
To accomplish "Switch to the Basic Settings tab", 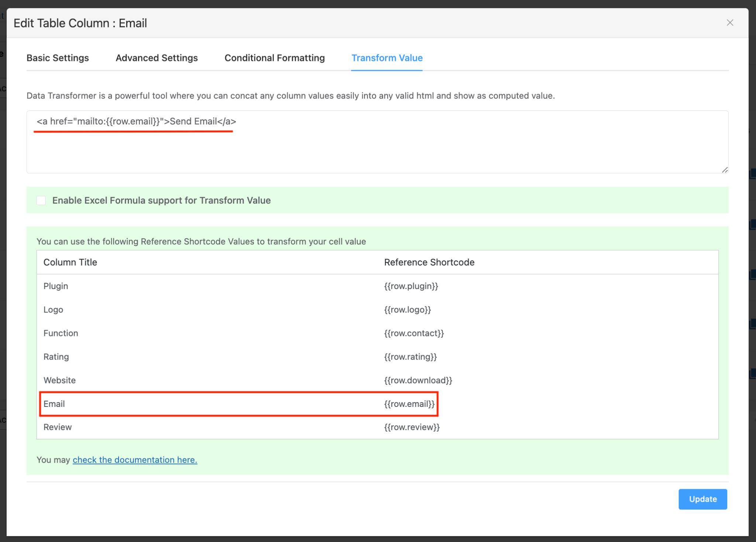I will point(58,58).
